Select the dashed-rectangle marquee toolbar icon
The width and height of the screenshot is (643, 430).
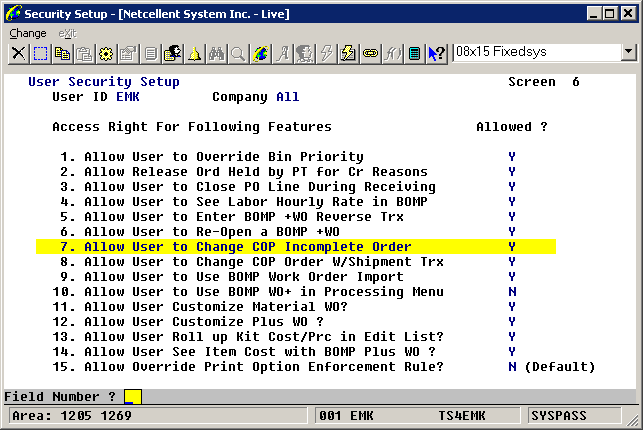click(39, 53)
